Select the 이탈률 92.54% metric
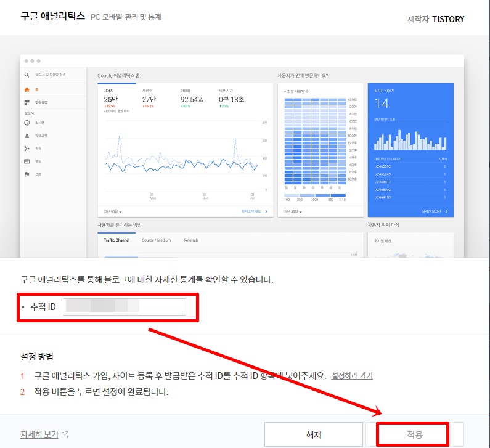Viewport: 490px width, 448px height. click(x=192, y=99)
